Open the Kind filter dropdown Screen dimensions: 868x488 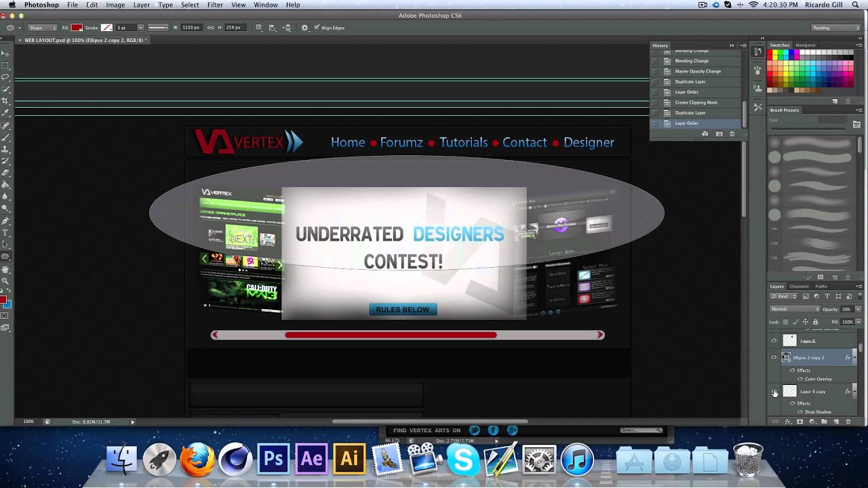click(785, 296)
